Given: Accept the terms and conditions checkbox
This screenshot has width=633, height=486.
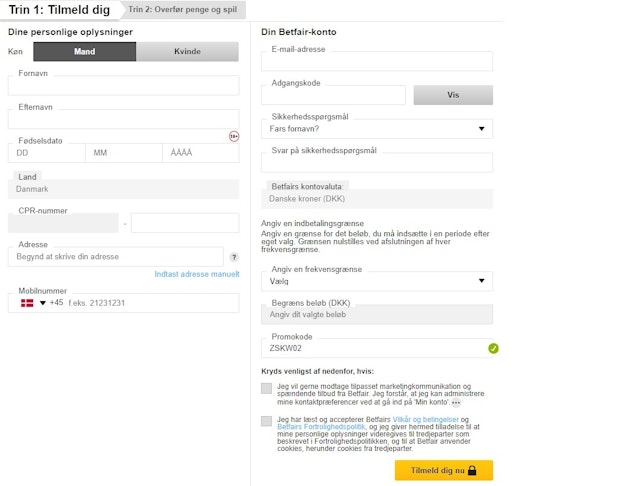Looking at the screenshot, I should point(266,421).
